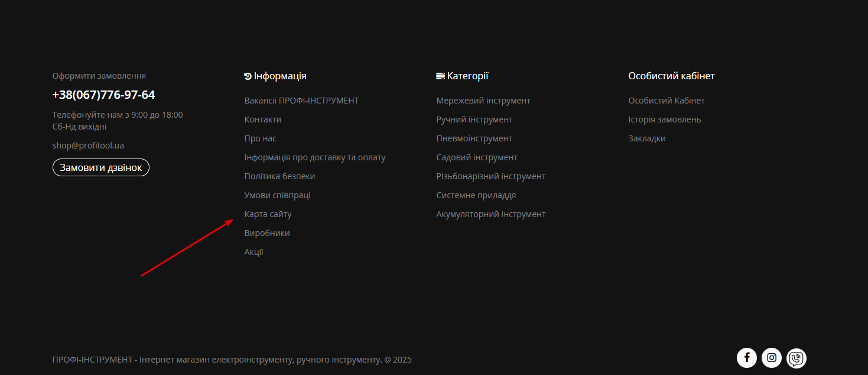Open Історія замовлень in account section
868x375 pixels.
pyautogui.click(x=665, y=119)
